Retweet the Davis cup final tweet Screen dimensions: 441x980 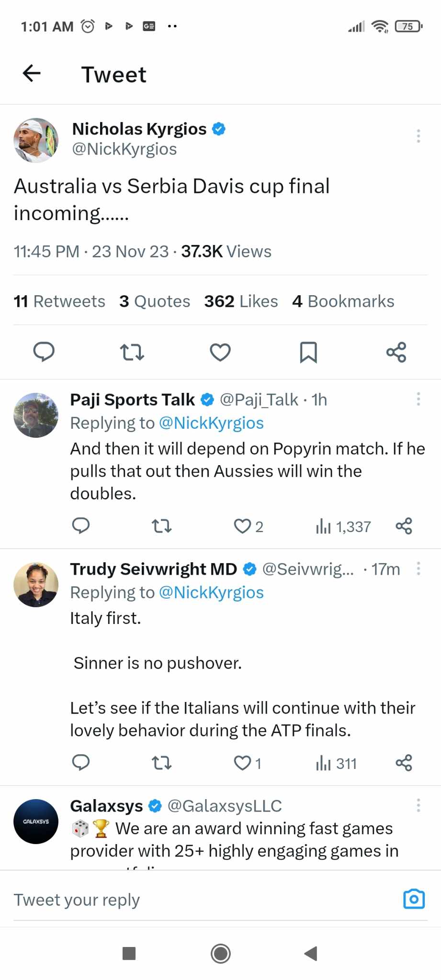[132, 352]
